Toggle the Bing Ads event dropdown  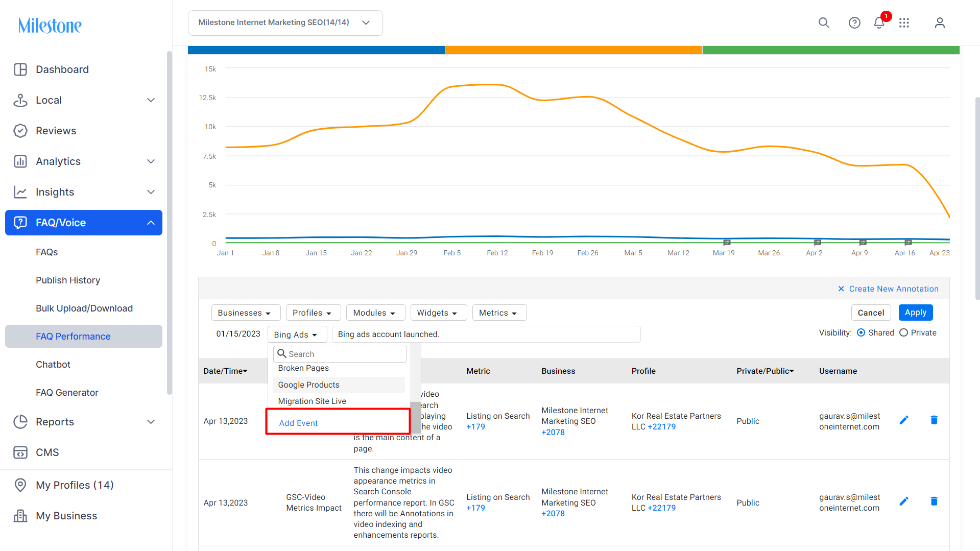(x=297, y=334)
